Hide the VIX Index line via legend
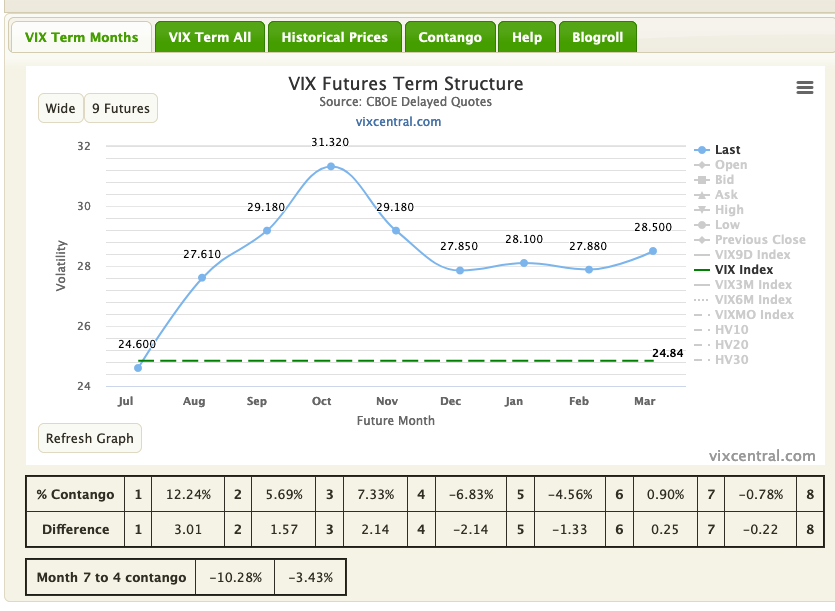 click(x=734, y=270)
